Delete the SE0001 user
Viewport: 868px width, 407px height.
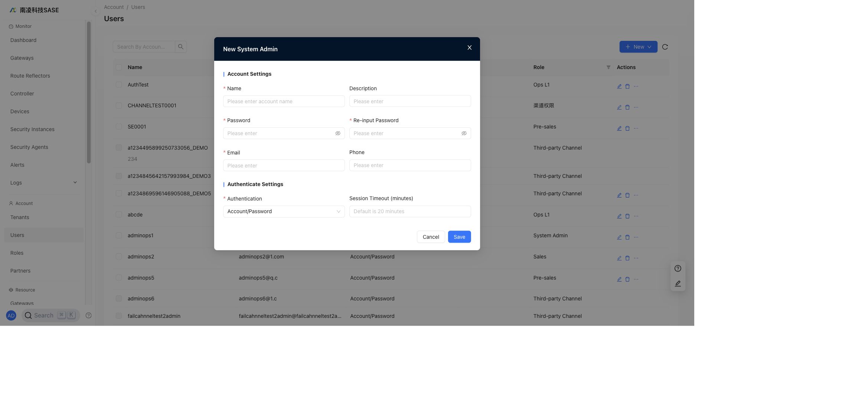(x=627, y=128)
